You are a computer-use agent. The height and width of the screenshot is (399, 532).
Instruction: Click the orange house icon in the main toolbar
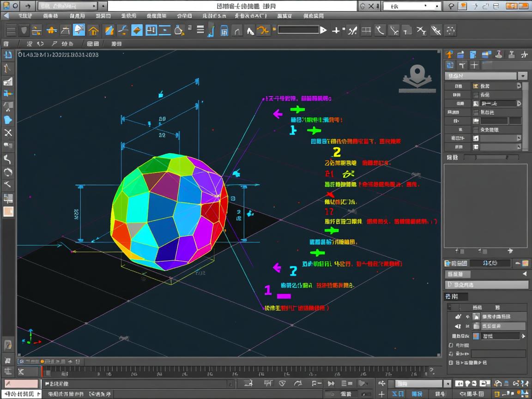93,30
